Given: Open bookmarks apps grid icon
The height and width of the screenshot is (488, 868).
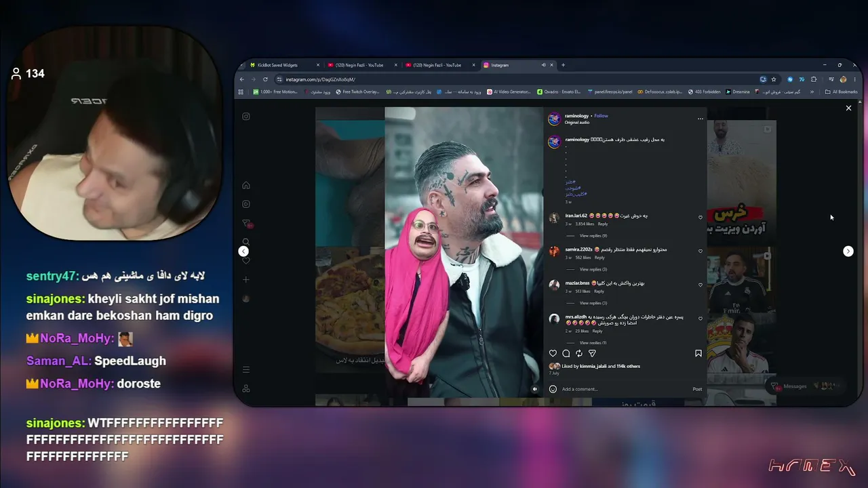Looking at the screenshot, I should coord(241,91).
